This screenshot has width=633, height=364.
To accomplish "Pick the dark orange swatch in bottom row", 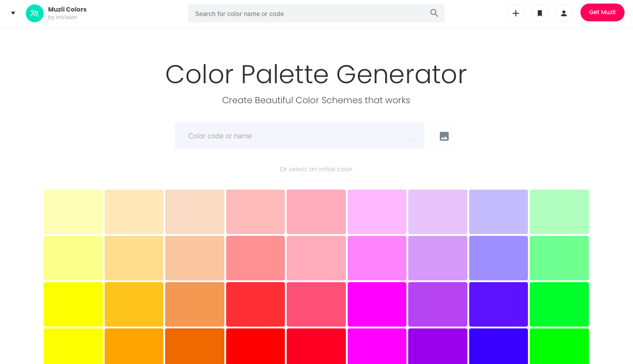I will (x=195, y=346).
